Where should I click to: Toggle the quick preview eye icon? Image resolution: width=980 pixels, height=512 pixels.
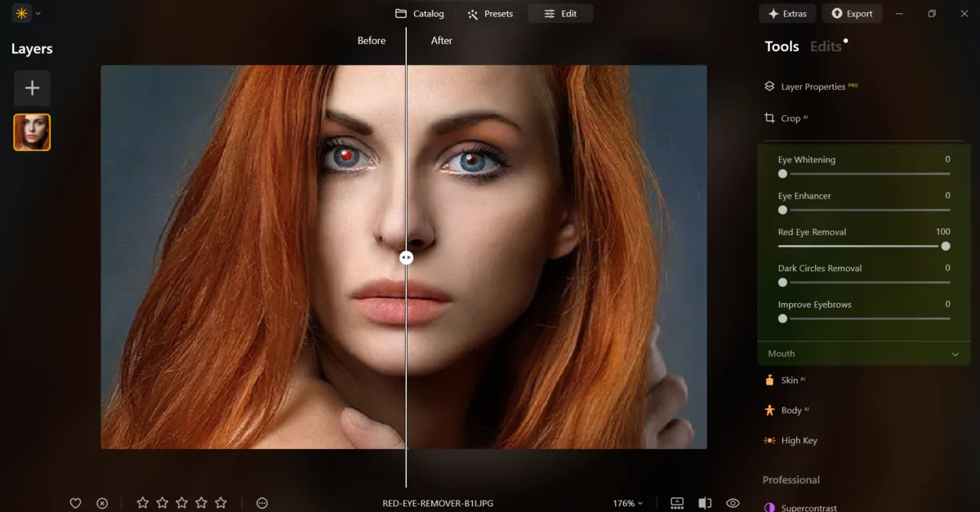click(733, 502)
